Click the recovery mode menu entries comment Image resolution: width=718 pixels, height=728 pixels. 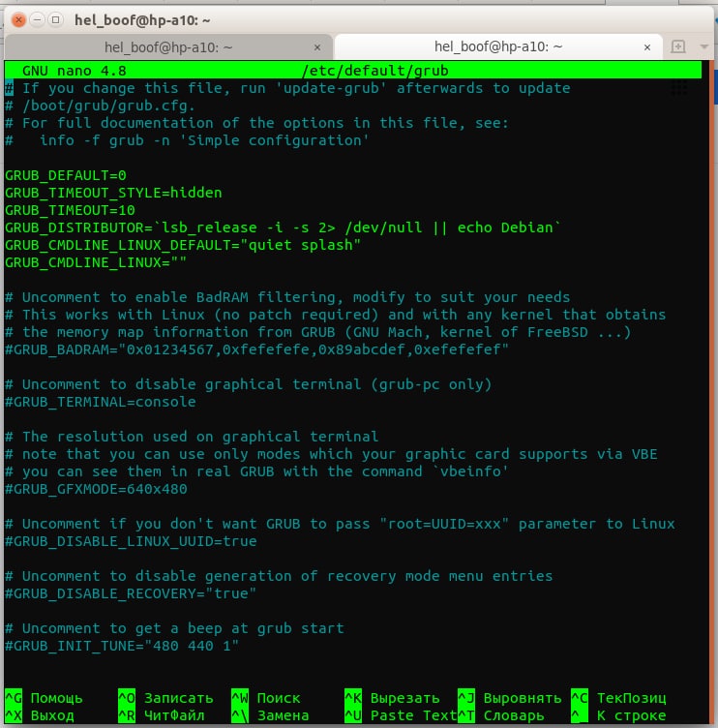[x=279, y=576]
